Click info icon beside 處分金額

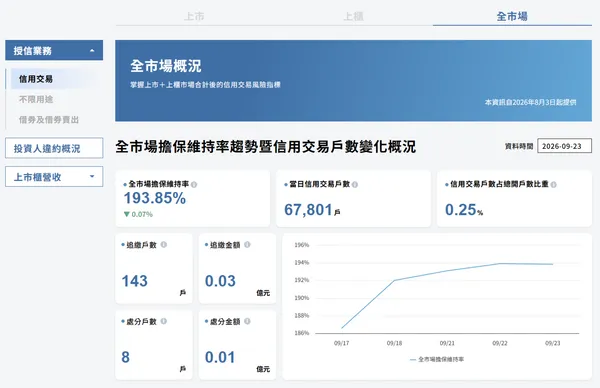pos(247,321)
